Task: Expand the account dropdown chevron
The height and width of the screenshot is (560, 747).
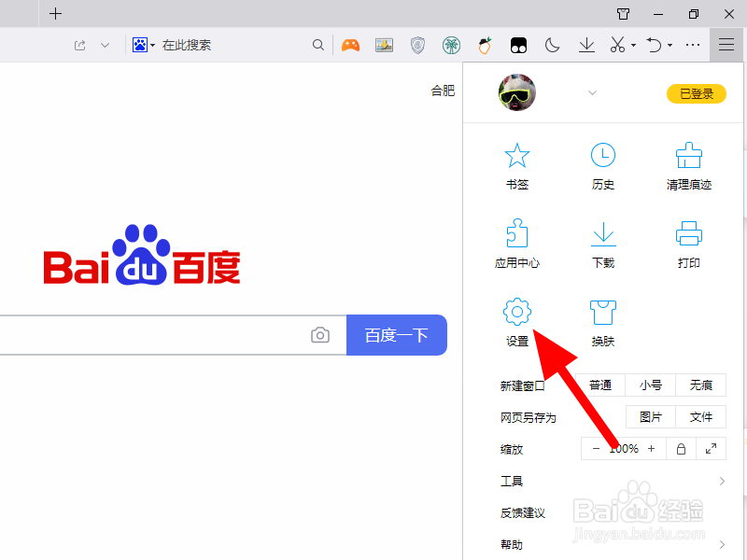Action: point(592,92)
